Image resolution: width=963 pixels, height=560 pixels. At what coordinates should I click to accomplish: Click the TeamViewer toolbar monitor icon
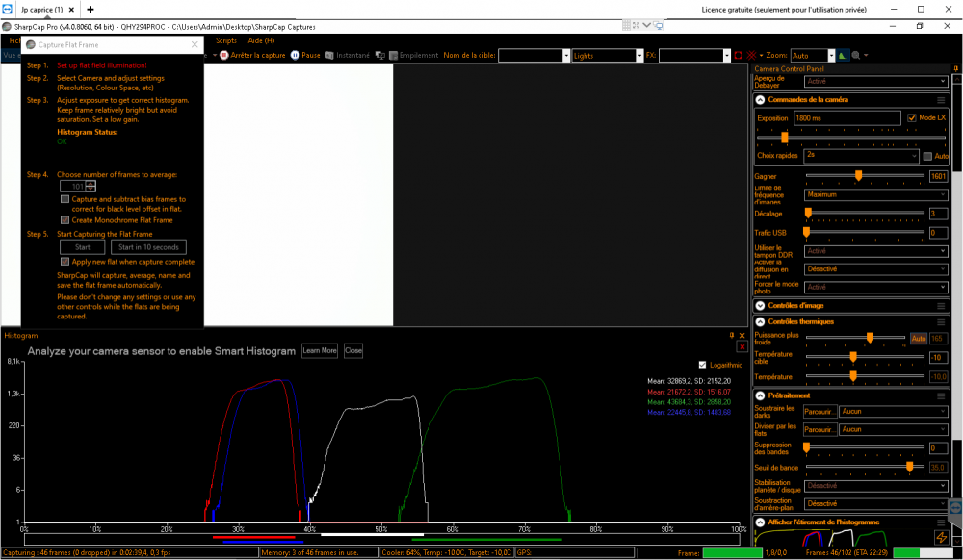659,25
